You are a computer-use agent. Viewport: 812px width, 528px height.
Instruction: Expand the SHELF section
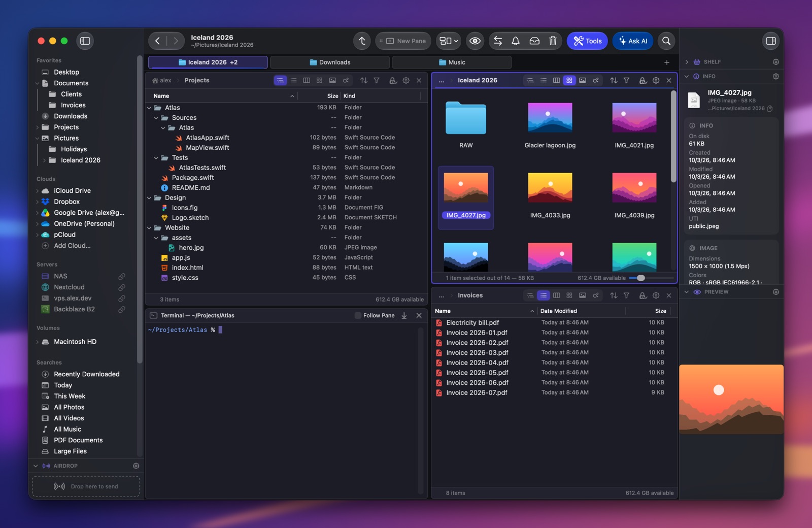click(x=687, y=62)
